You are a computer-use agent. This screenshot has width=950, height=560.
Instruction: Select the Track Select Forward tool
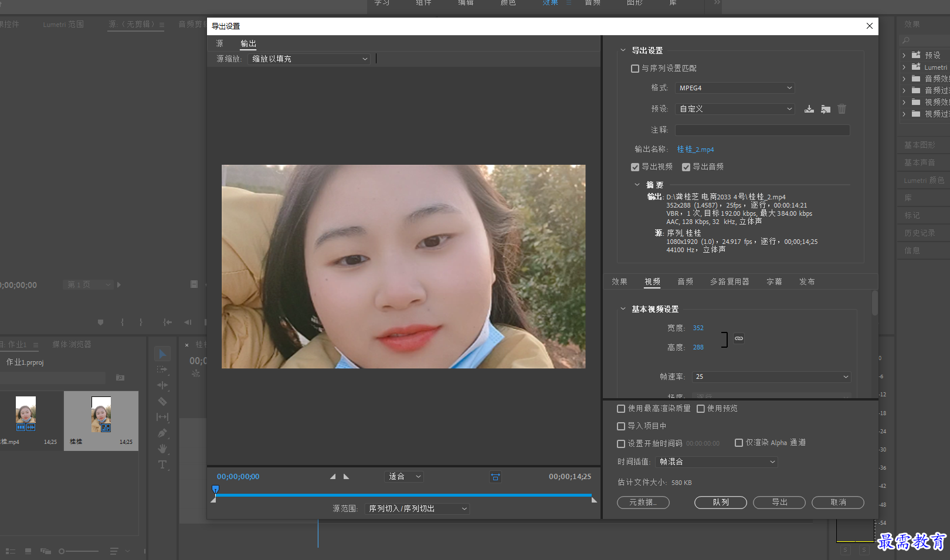(x=162, y=369)
